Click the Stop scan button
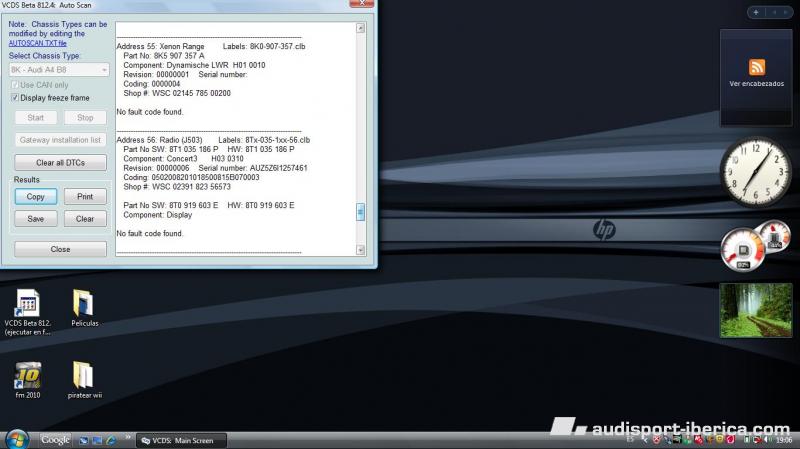The image size is (800, 449). (x=85, y=117)
